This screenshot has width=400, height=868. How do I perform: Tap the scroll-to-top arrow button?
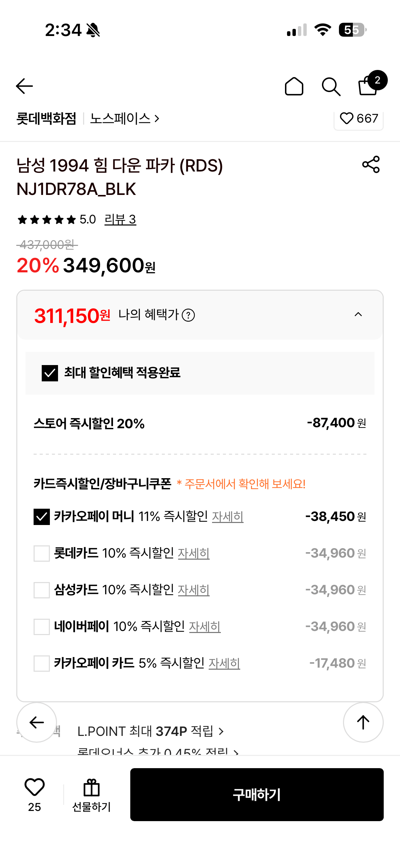[363, 722]
